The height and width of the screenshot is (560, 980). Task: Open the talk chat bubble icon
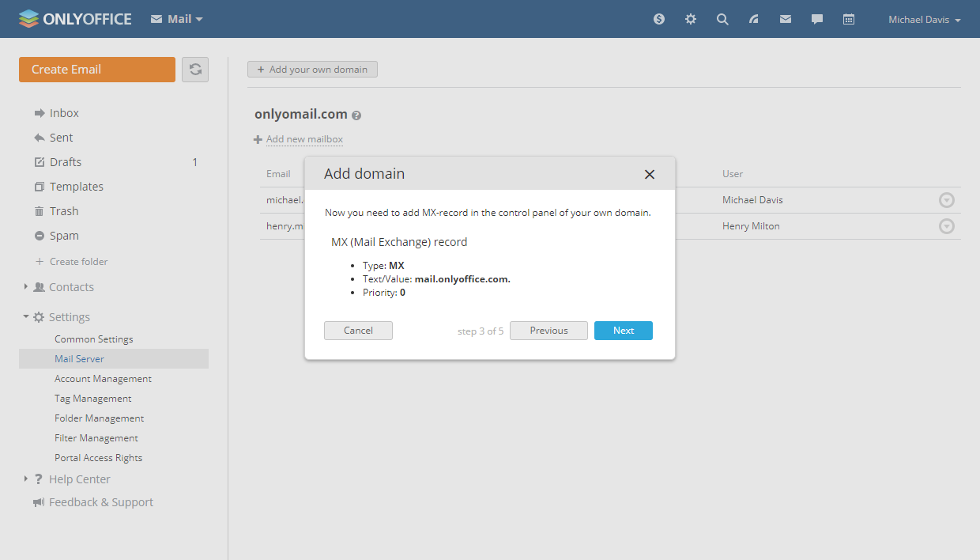click(x=817, y=19)
